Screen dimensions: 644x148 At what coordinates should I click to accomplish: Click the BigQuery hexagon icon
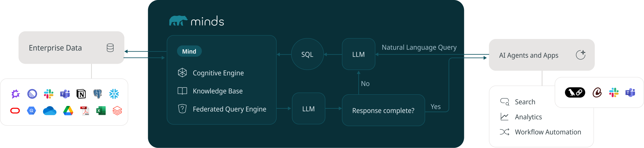point(32,111)
